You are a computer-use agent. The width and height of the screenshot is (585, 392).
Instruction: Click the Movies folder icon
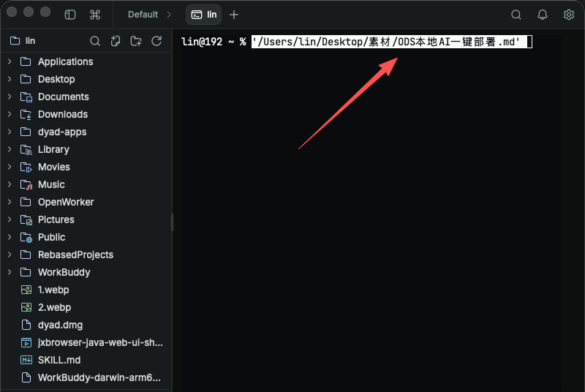26,167
